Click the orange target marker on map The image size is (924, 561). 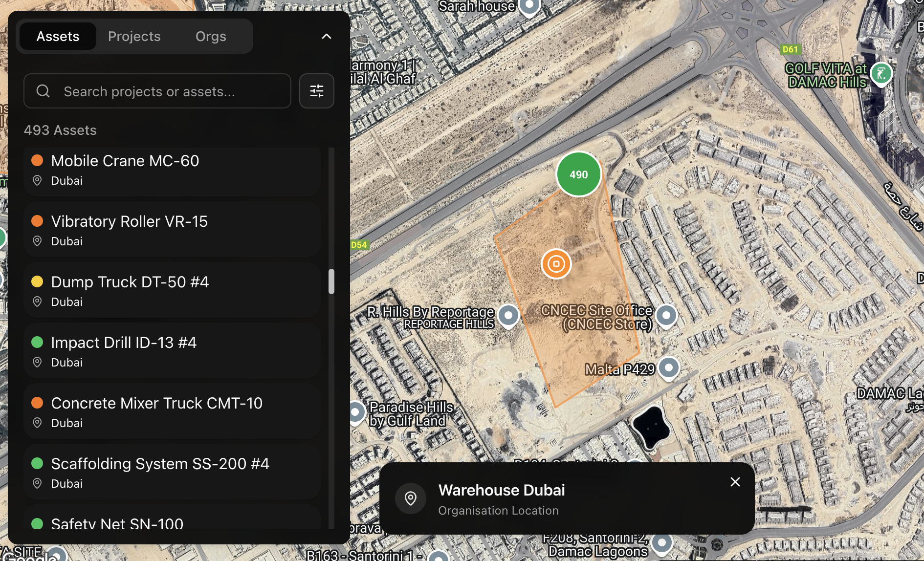click(556, 264)
